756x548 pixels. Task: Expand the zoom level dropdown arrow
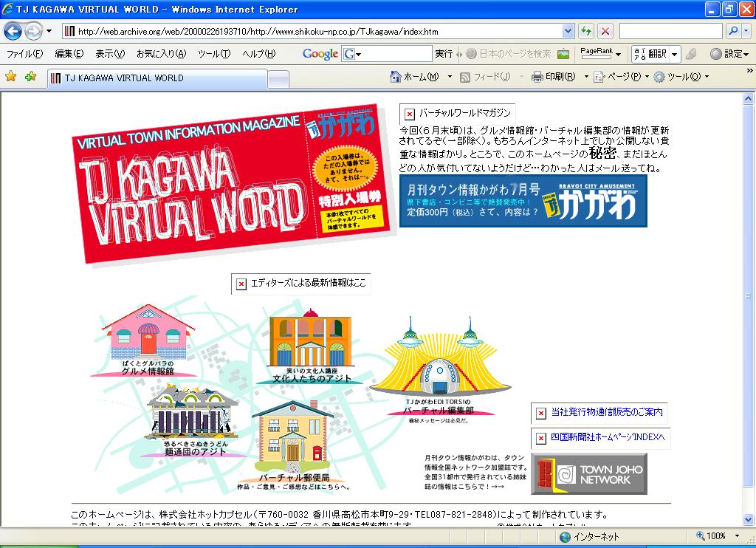(x=737, y=536)
